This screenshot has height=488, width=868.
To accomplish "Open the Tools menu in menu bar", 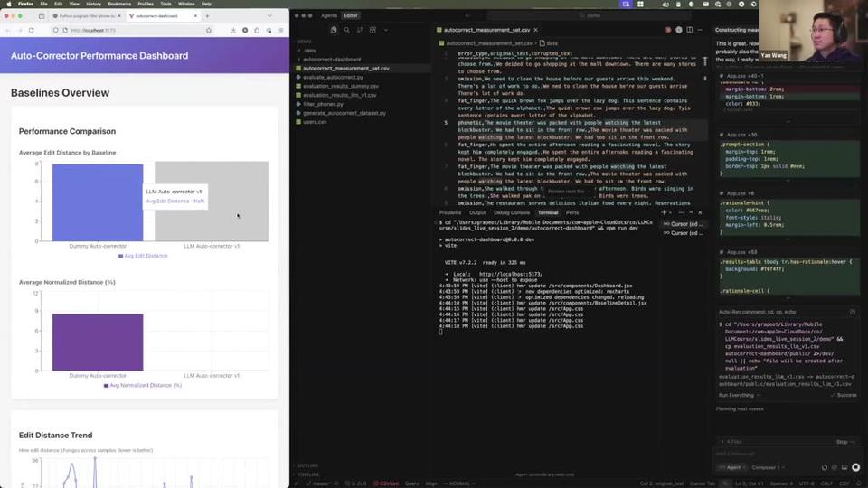I will pyautogui.click(x=165, y=4).
